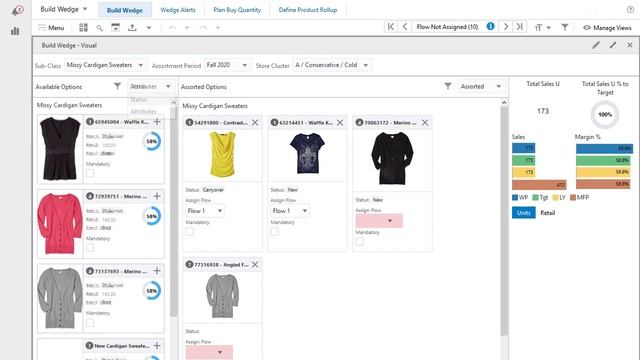This screenshot has height=360, width=640.
Task: Go to previous page arrow
Action: [x=405, y=27]
